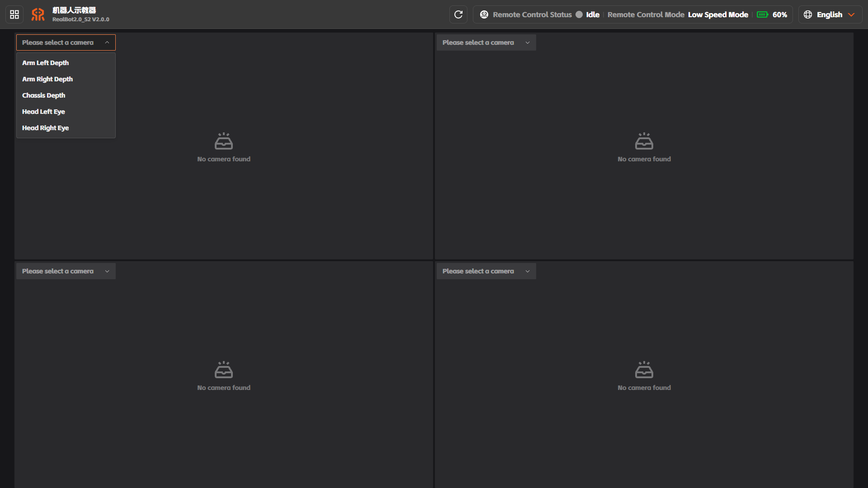
Task: Open the bottom-left camera selector dropdown
Action: [x=66, y=271]
